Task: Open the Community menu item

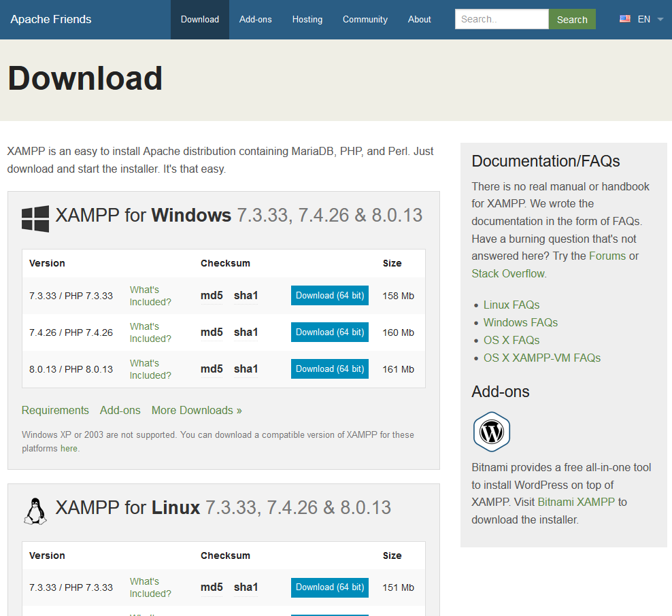Action: (365, 19)
